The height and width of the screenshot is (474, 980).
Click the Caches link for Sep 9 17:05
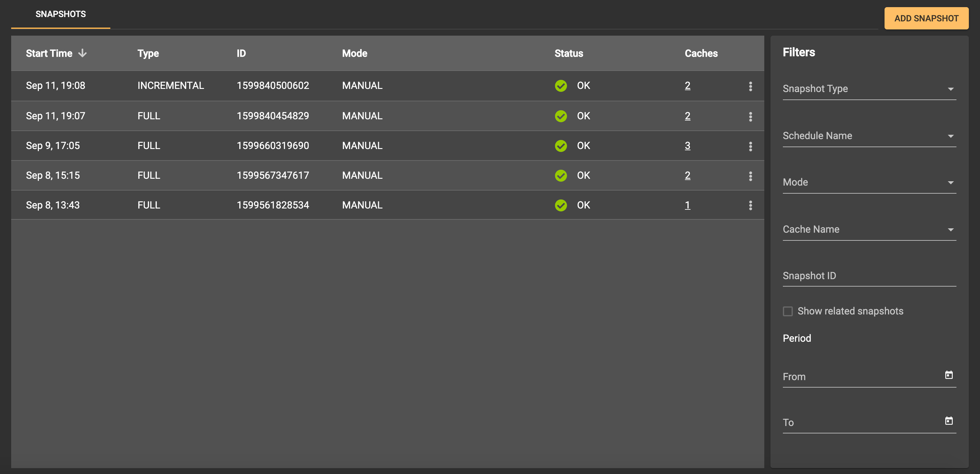tap(687, 145)
